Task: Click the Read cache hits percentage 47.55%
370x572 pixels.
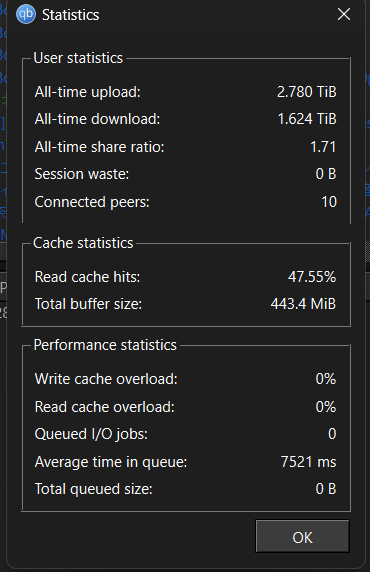Action: click(312, 277)
